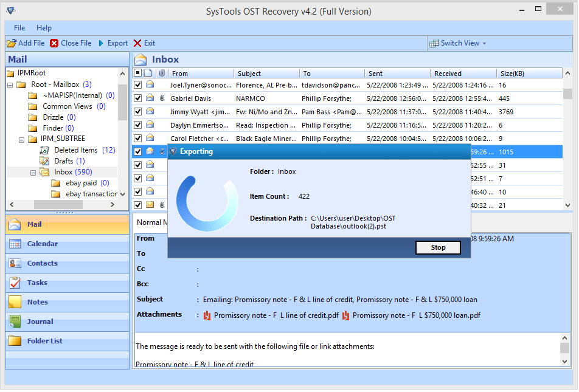Click the IPMRoot folder icon

point(10,73)
